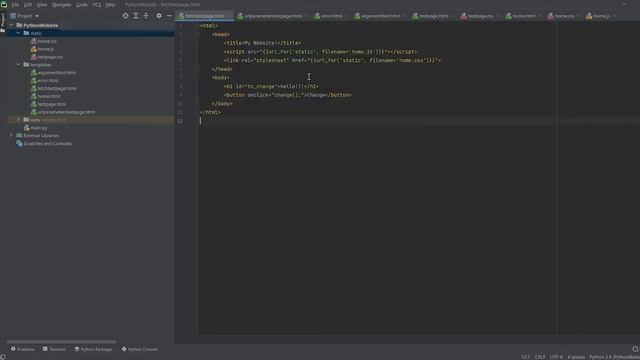Image resolution: width=640 pixels, height=360 pixels.
Task: Click the button onclick code line
Action: [x=287, y=95]
